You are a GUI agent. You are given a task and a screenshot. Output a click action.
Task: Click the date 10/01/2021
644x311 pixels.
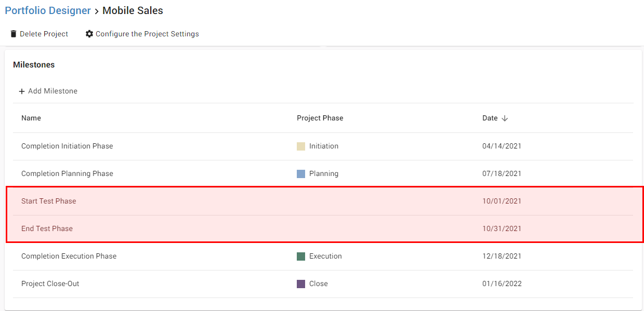point(502,201)
